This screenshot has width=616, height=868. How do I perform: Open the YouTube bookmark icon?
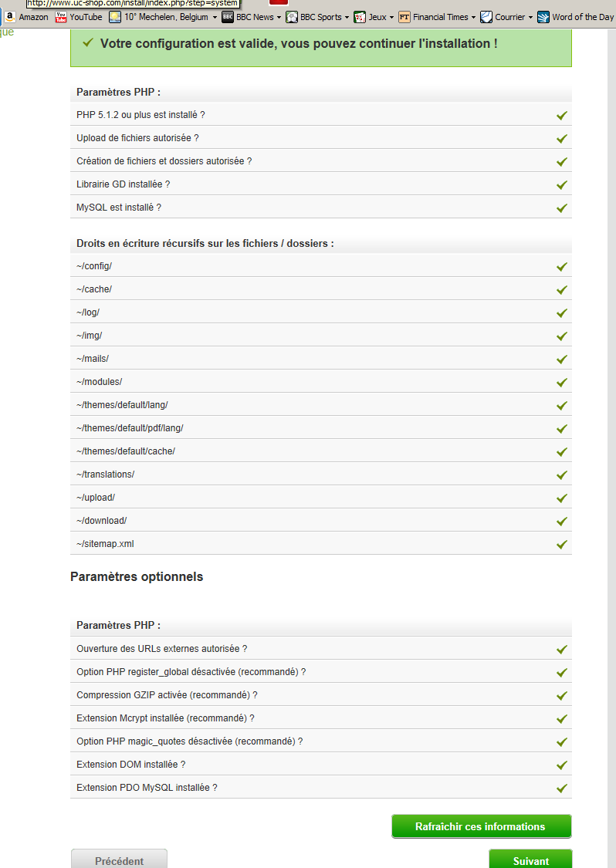(x=61, y=17)
